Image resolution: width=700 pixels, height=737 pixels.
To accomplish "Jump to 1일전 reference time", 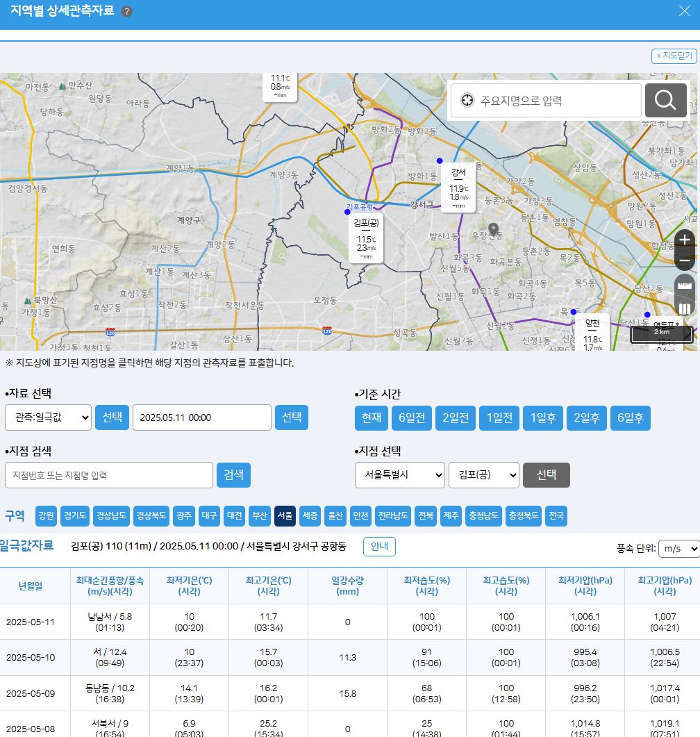I will coord(499,418).
